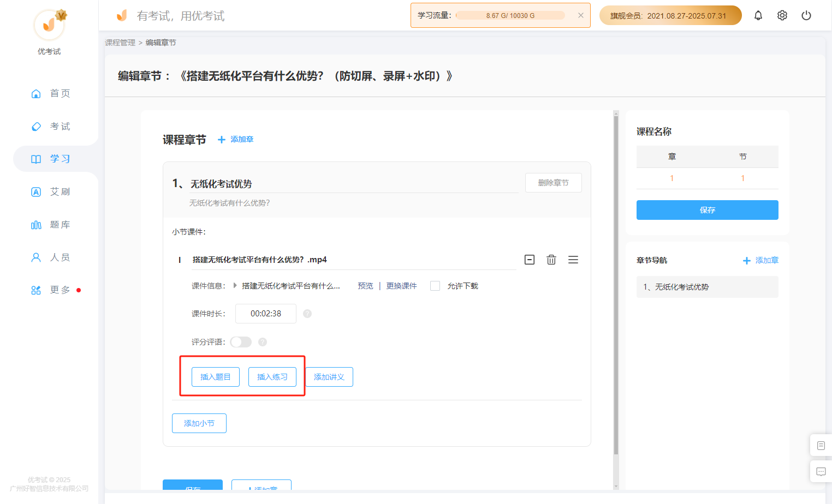Image resolution: width=832 pixels, height=504 pixels.
Task: Click the 更换课件 link
Action: click(402, 286)
